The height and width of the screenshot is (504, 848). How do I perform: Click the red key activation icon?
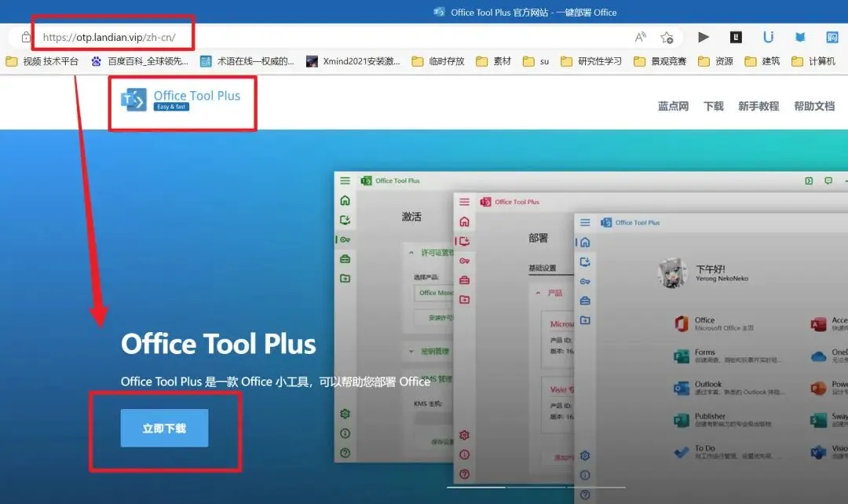pyautogui.click(x=465, y=261)
